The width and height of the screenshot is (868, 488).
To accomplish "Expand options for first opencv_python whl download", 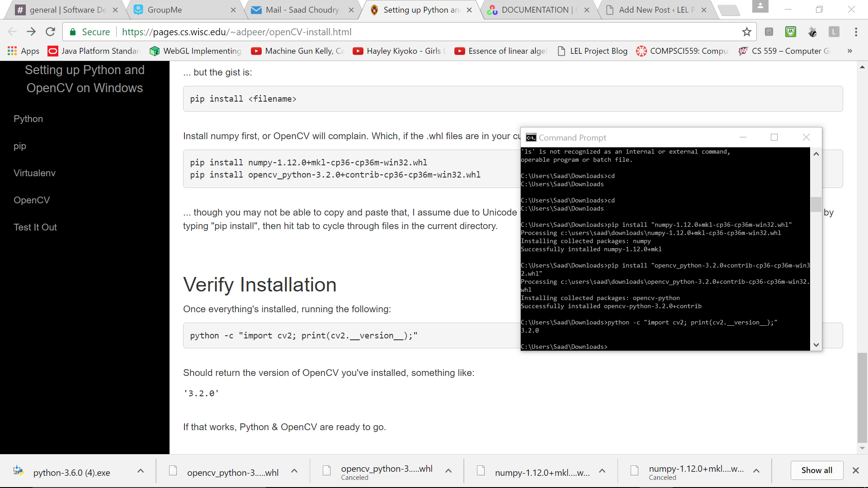I will (x=294, y=471).
